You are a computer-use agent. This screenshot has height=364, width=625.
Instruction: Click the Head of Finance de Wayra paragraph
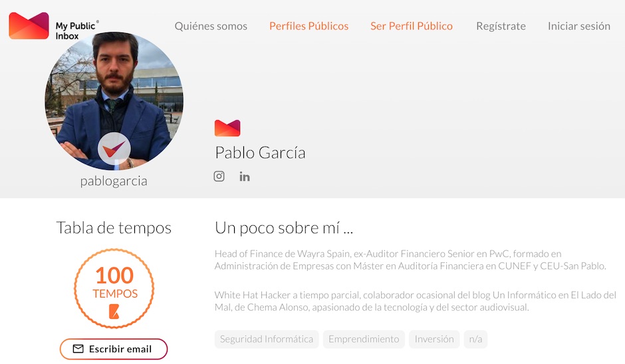410,260
